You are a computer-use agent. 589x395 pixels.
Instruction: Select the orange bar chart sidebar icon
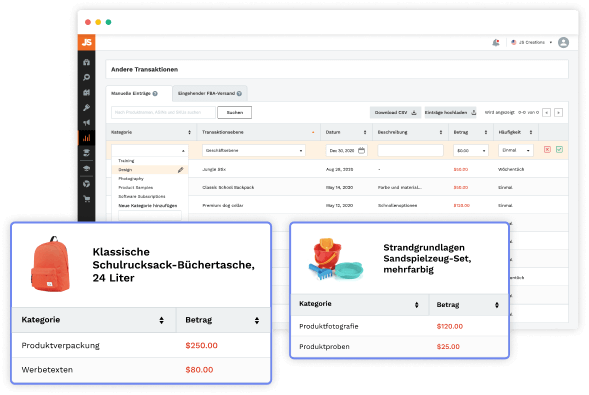(86, 138)
